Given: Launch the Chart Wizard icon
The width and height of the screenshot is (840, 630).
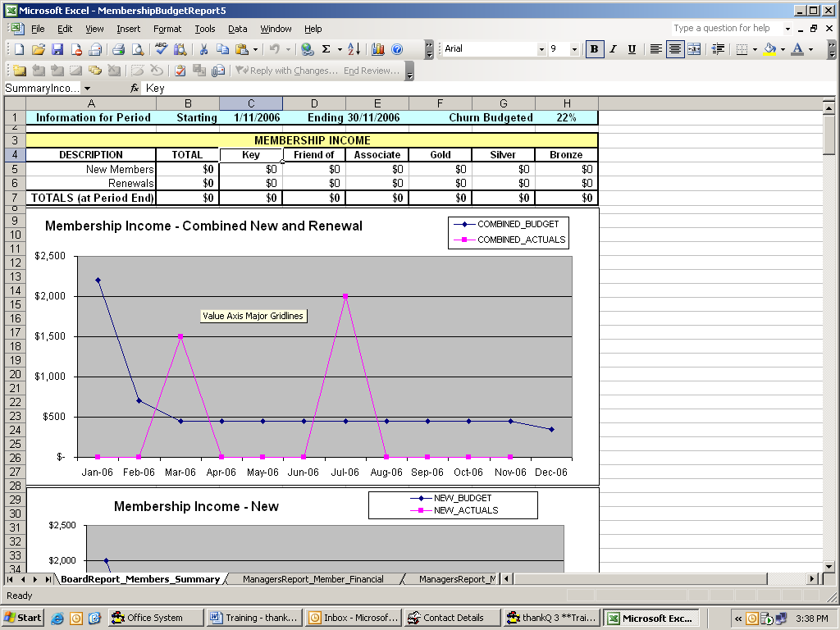Looking at the screenshot, I should pyautogui.click(x=377, y=49).
